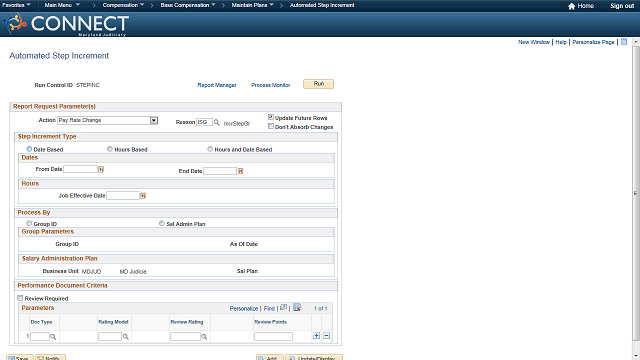Go to Automated Step Increment breadcrumb
This screenshot has height=360, width=640.
point(322,5)
